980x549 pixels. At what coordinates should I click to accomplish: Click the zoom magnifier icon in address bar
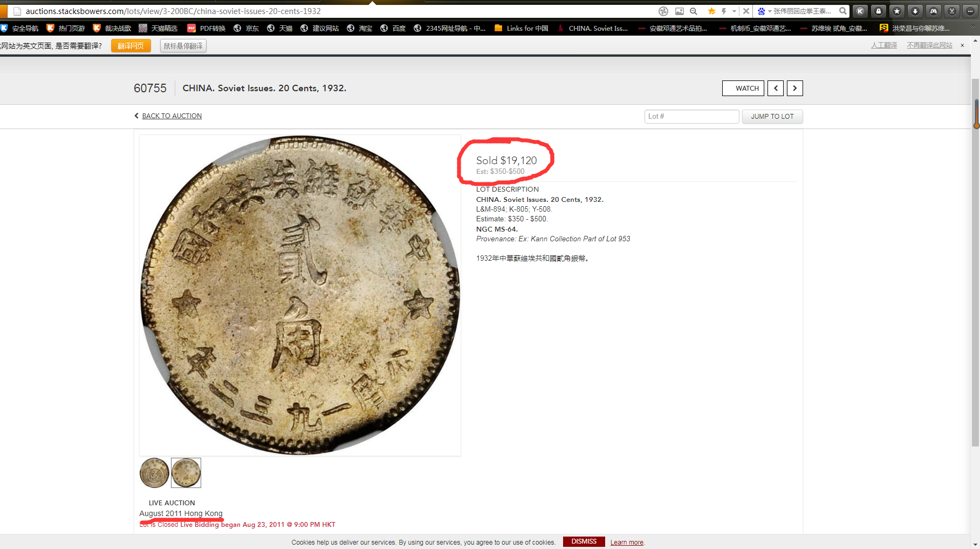click(x=694, y=11)
